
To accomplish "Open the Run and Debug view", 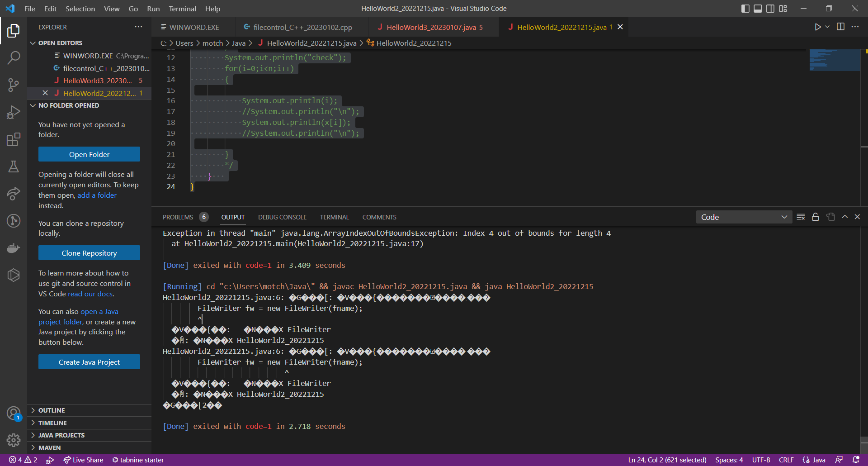I will pos(14,112).
